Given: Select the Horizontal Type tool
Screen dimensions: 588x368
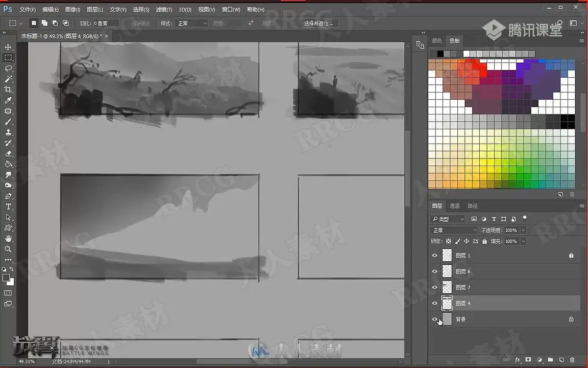Looking at the screenshot, I should pos(8,206).
